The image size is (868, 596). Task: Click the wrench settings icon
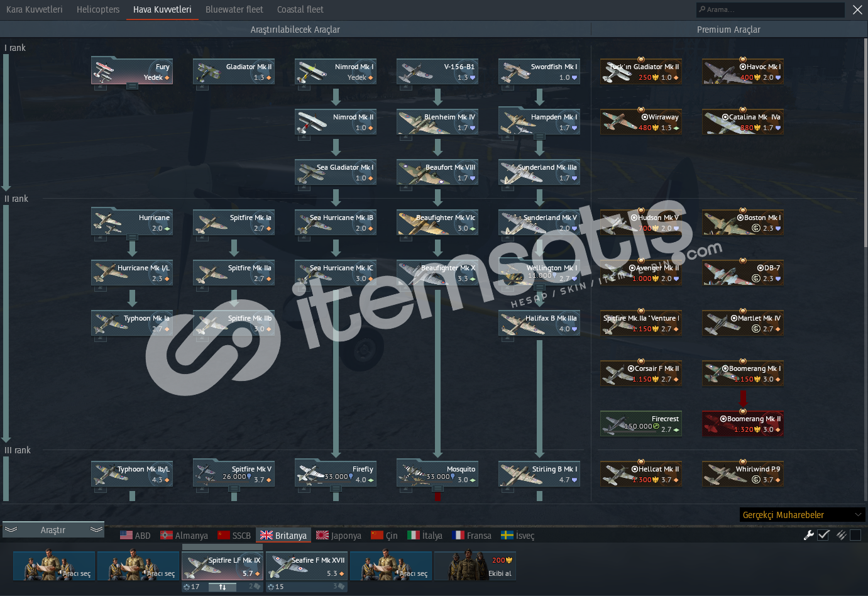click(809, 535)
